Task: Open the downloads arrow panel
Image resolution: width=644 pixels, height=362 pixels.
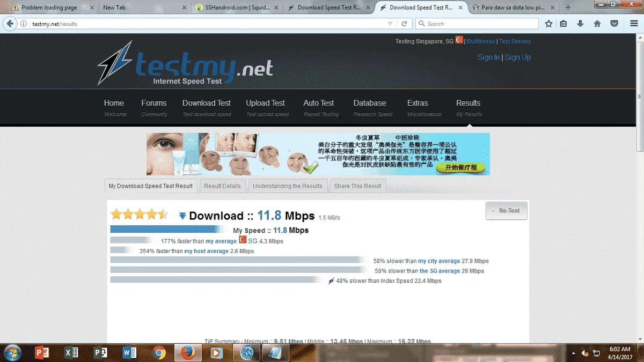Action: click(580, 24)
